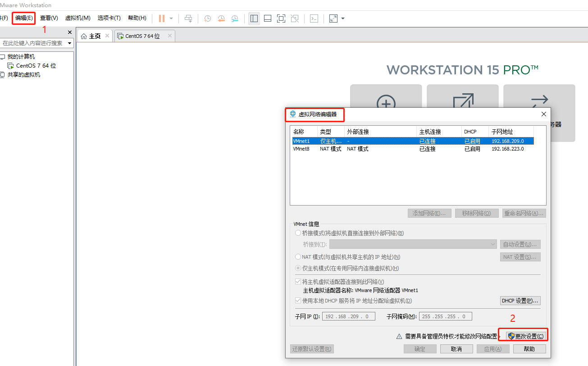Screen dimensions: 588x366
Task: Click the 应用(A) button
Action: tap(493, 349)
